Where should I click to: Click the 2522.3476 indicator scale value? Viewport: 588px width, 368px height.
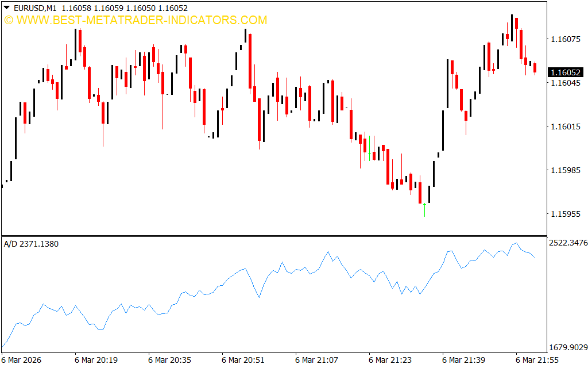tap(568, 243)
